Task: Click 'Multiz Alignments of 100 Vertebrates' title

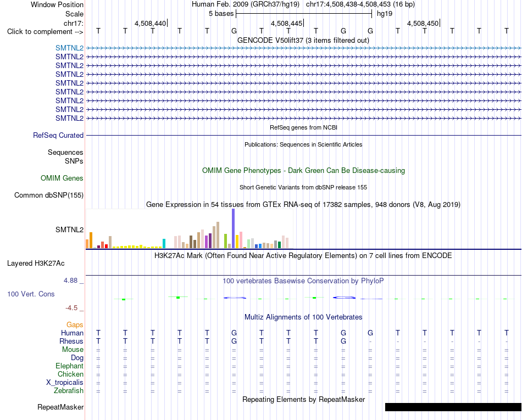Action: 303,317
